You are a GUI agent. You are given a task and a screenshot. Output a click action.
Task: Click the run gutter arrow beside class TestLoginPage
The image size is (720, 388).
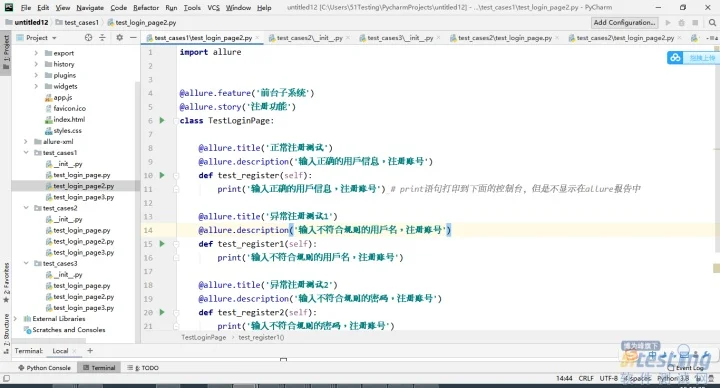[x=162, y=120]
